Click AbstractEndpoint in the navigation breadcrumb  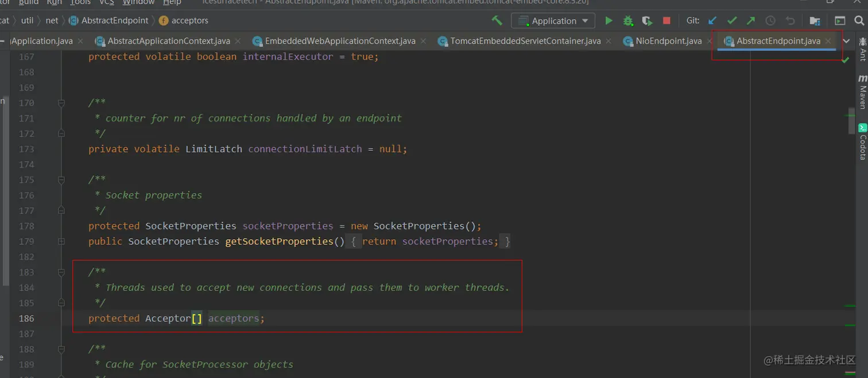[x=115, y=21]
